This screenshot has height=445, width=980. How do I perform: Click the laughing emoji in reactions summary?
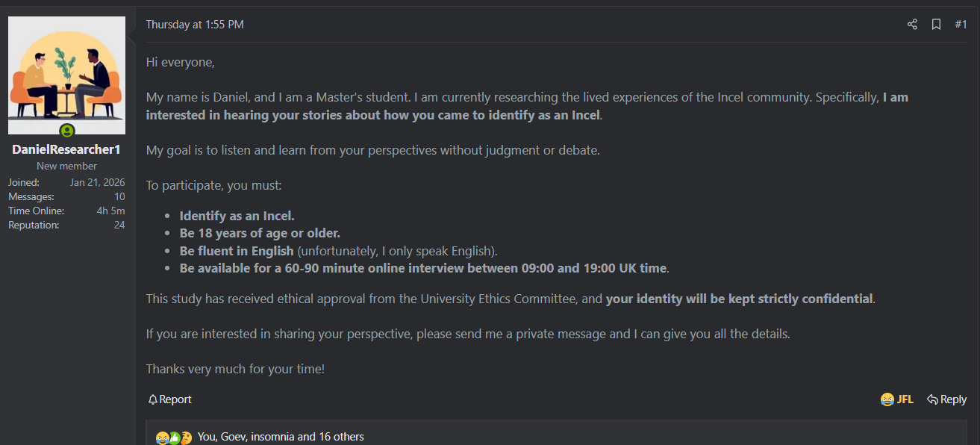click(162, 438)
